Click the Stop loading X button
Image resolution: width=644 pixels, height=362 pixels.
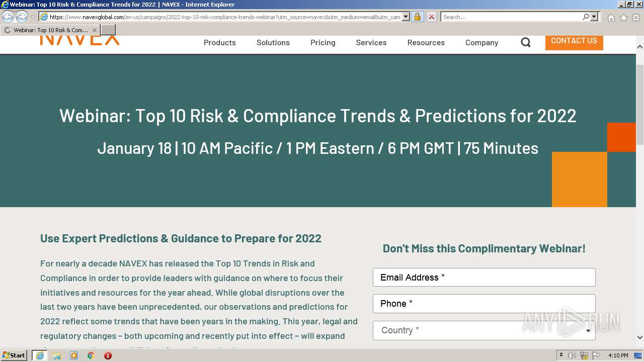coord(431,17)
